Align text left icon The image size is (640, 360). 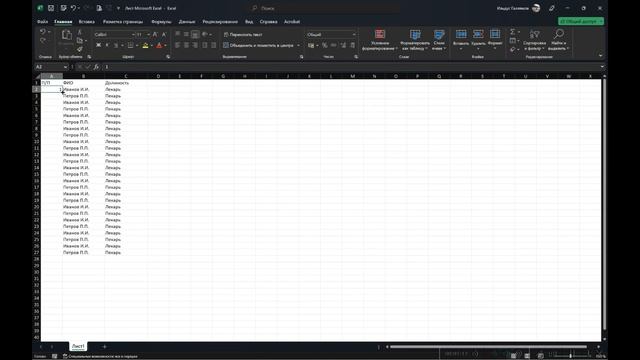[x=178, y=45]
